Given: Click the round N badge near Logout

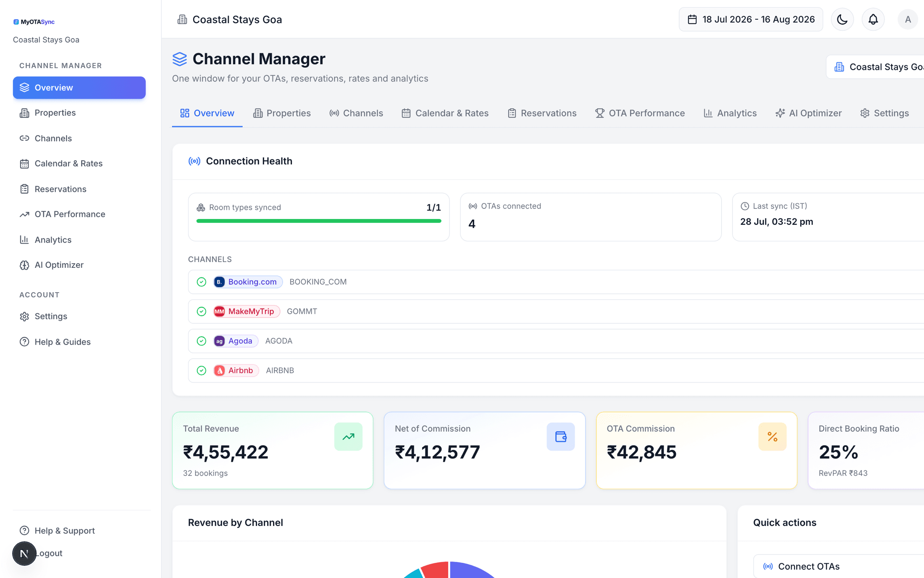Looking at the screenshot, I should click(24, 553).
